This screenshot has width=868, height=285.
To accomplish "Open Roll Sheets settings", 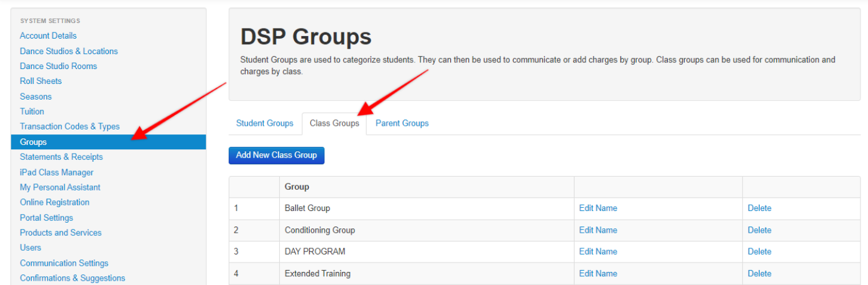I will point(41,81).
